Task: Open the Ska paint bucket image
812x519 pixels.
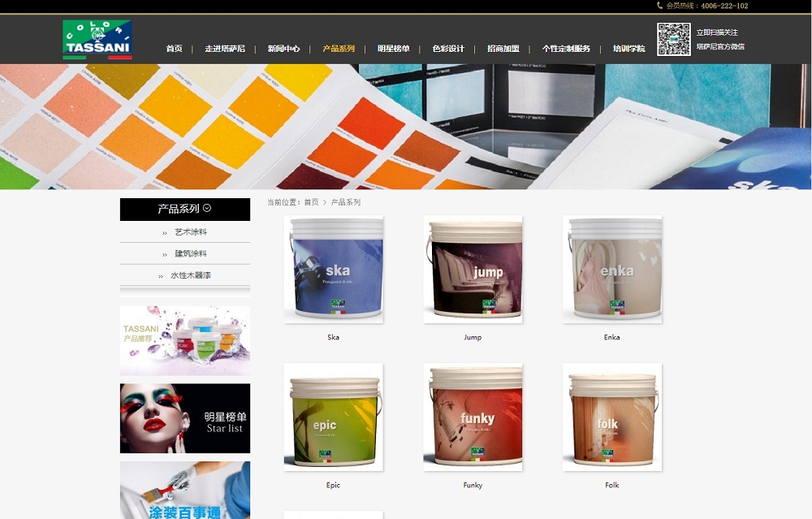Action: [x=333, y=270]
